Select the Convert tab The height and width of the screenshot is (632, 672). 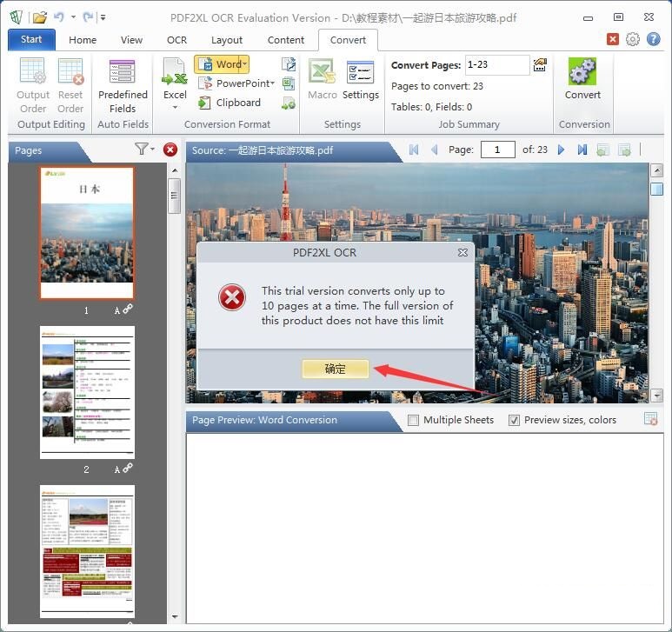[348, 40]
